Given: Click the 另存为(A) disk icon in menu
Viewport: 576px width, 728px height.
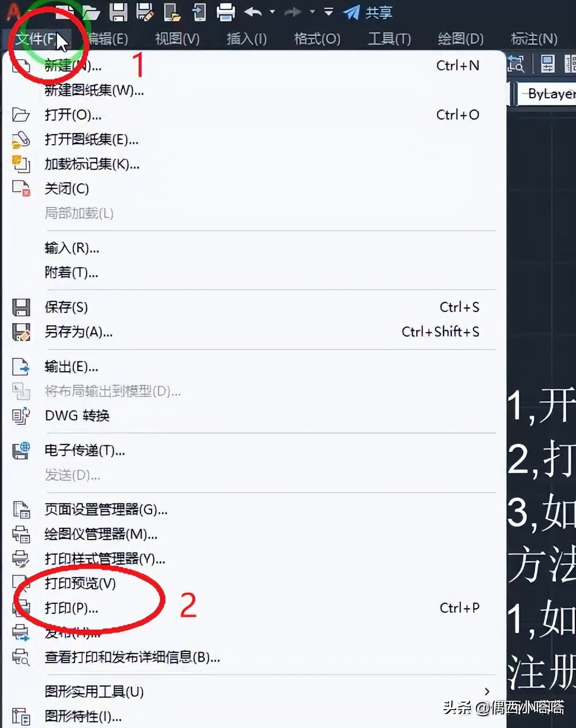Looking at the screenshot, I should 21,332.
